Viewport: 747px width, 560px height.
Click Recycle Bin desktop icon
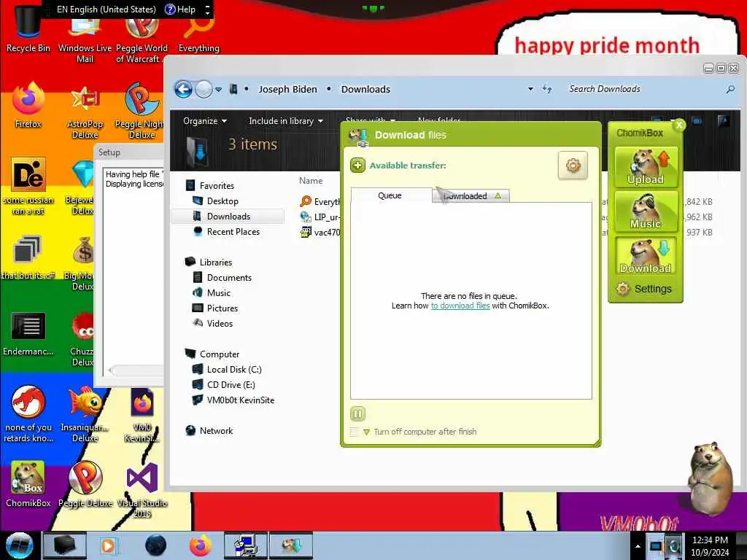pyautogui.click(x=28, y=28)
